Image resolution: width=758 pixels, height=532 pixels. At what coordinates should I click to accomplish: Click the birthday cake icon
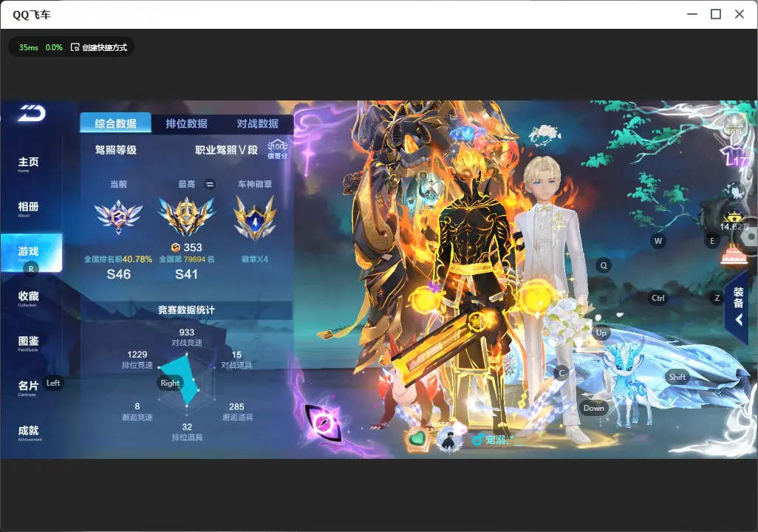click(x=733, y=255)
